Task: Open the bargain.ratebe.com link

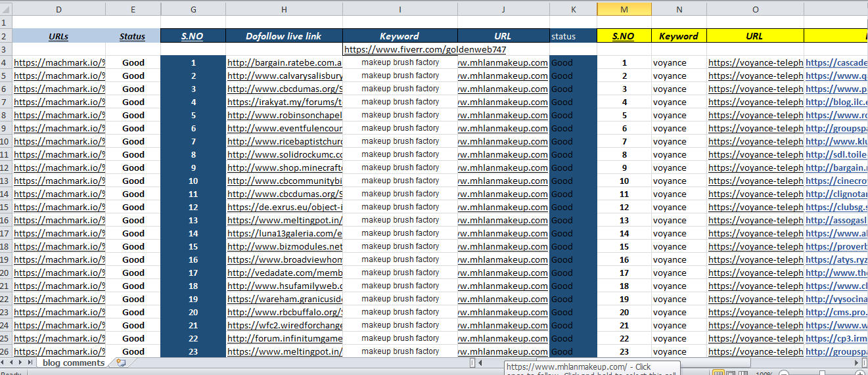Action: point(285,62)
